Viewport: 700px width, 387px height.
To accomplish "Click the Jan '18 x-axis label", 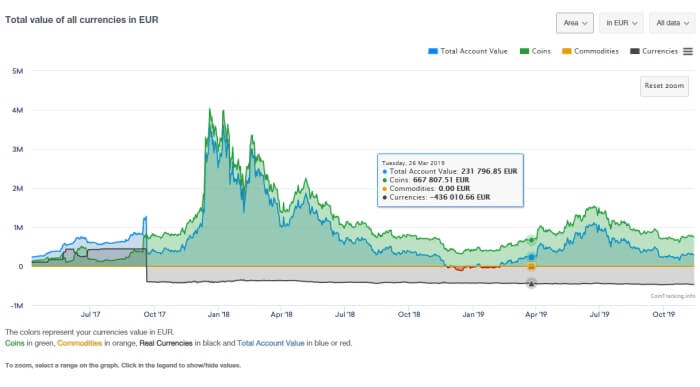I will (x=218, y=314).
